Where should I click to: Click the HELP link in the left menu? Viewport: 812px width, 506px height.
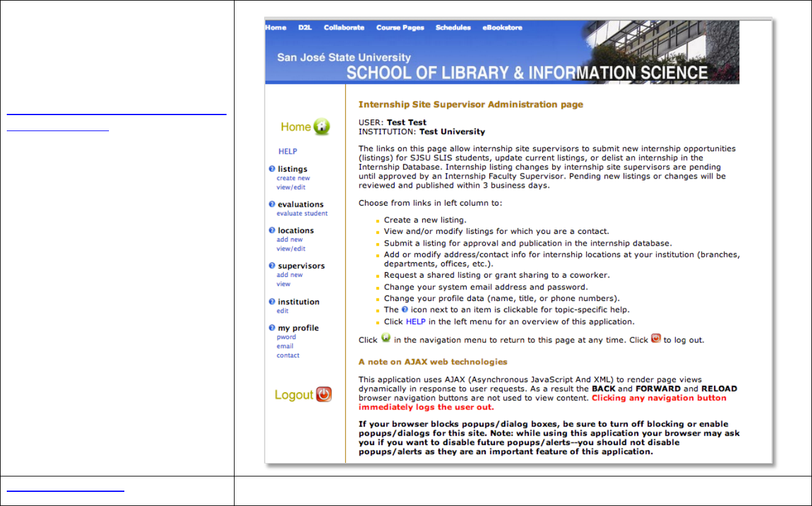click(287, 151)
